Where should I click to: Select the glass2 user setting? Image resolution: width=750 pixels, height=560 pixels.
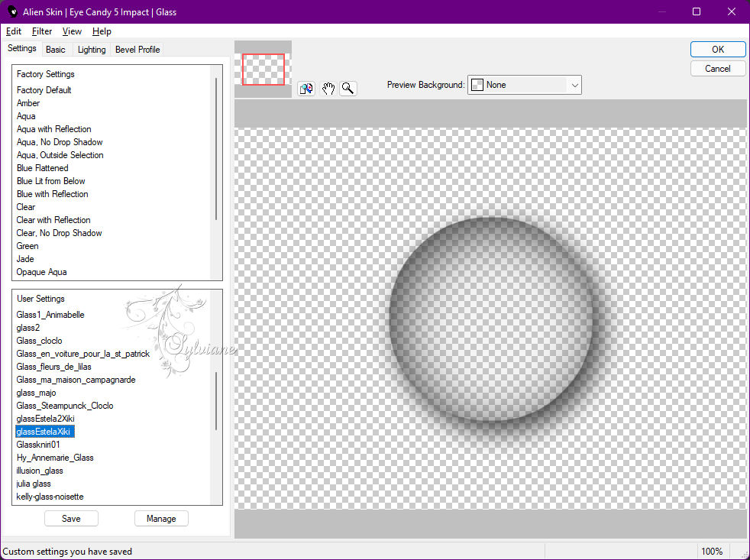(x=28, y=328)
